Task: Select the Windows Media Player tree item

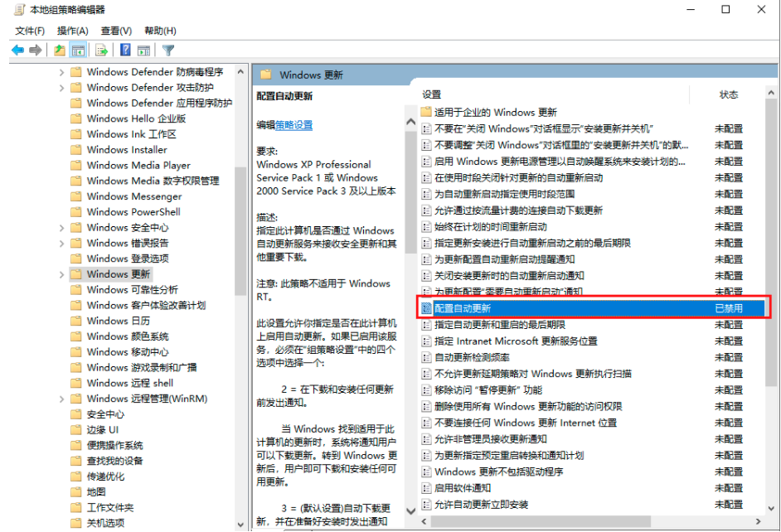Action: (138, 165)
